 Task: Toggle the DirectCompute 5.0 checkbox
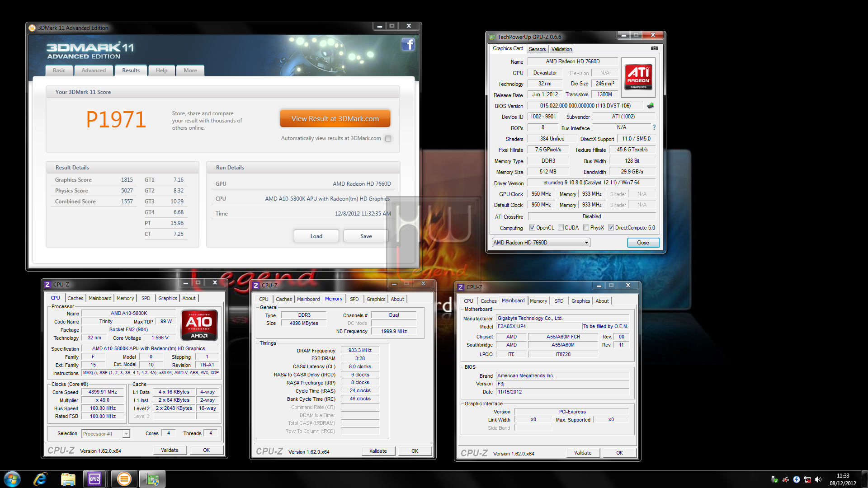click(611, 228)
